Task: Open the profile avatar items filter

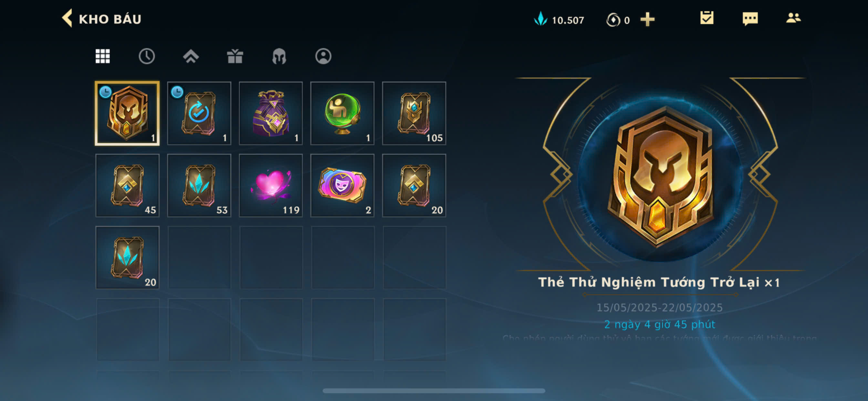Action: pos(323,56)
